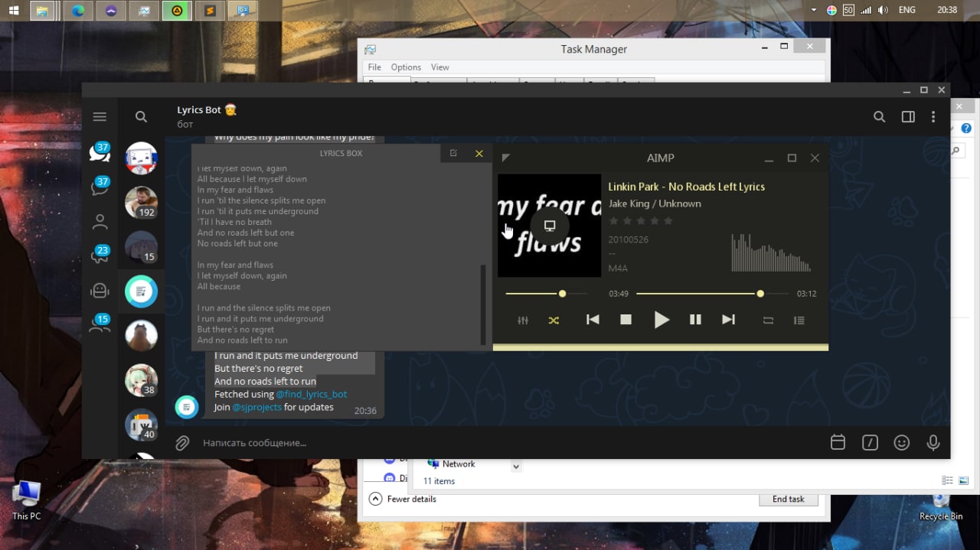The width and height of the screenshot is (980, 550).
Task: Rate track with the first star
Action: point(613,221)
